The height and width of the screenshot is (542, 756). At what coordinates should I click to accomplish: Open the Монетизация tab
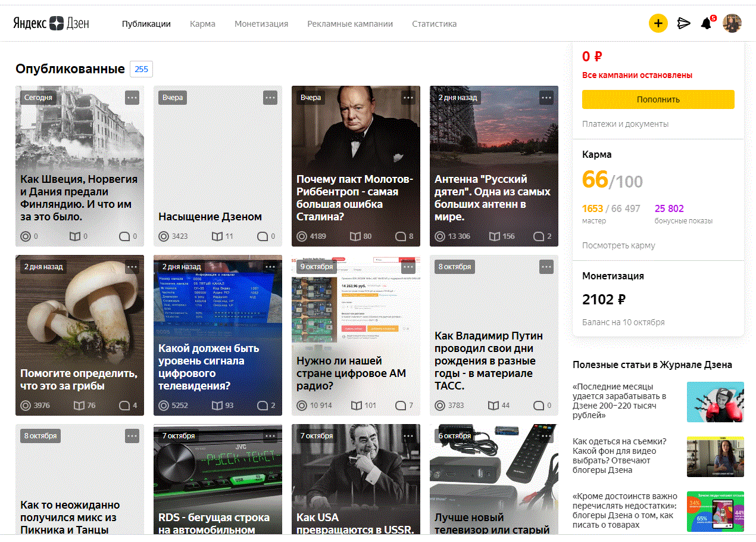(x=261, y=24)
